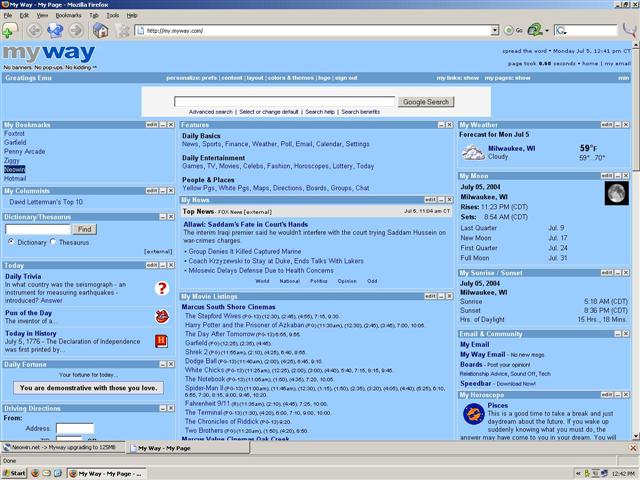Collapse the My News panel
Image resolution: width=640 pixels, height=480 pixels.
(x=439, y=200)
